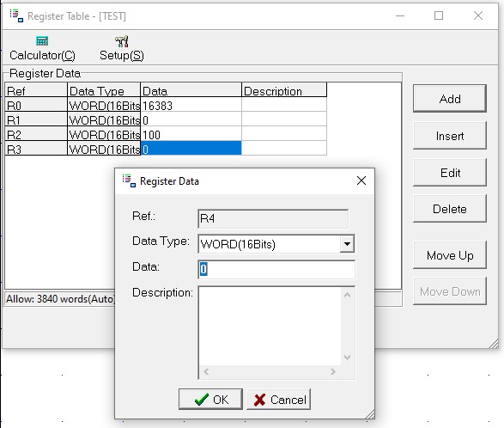Click the Insert button
Viewport: 504px width, 428px height.
point(450,136)
